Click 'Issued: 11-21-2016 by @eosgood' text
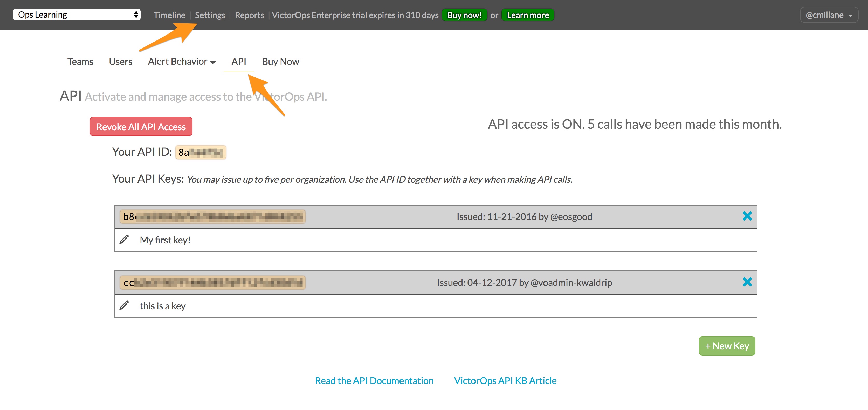Image resolution: width=868 pixels, height=410 pixels. [x=524, y=216]
